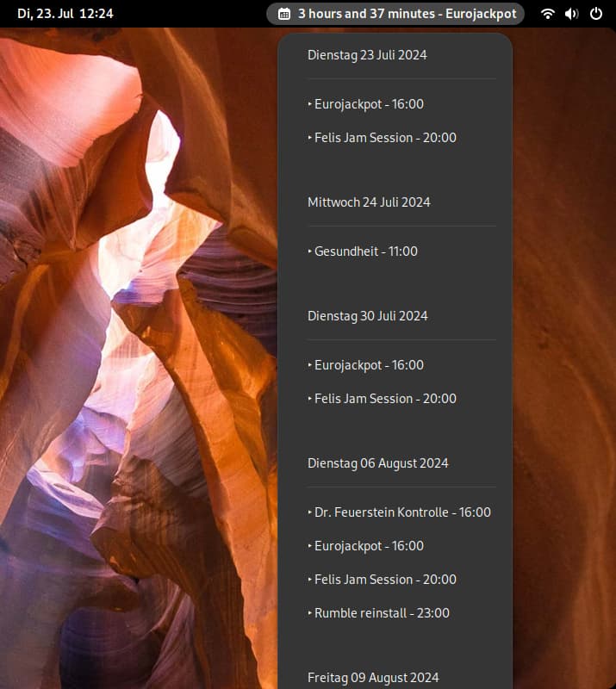Image resolution: width=616 pixels, height=689 pixels.
Task: Click the Dienstag 30 Juli 2024 header
Action: pos(368,316)
